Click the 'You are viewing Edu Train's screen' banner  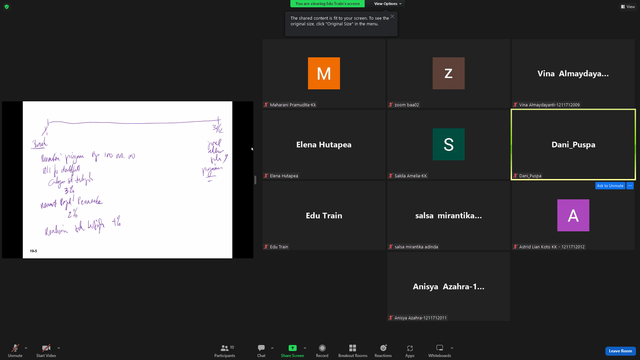point(327,4)
